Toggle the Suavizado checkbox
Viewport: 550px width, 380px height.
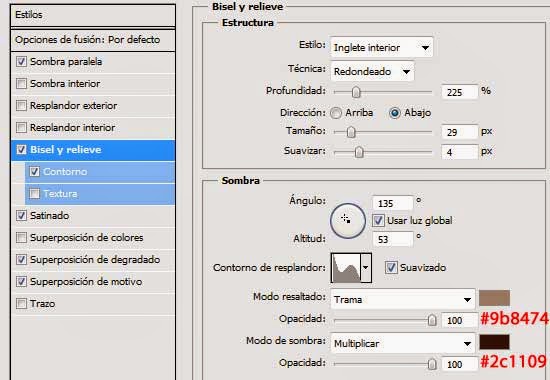click(391, 267)
